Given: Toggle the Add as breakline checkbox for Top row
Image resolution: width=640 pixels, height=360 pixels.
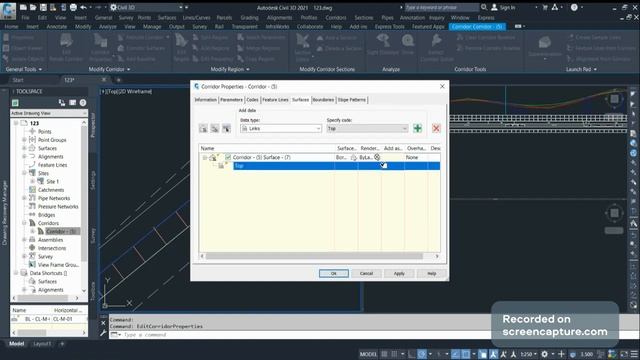Looking at the screenshot, I should [x=384, y=165].
